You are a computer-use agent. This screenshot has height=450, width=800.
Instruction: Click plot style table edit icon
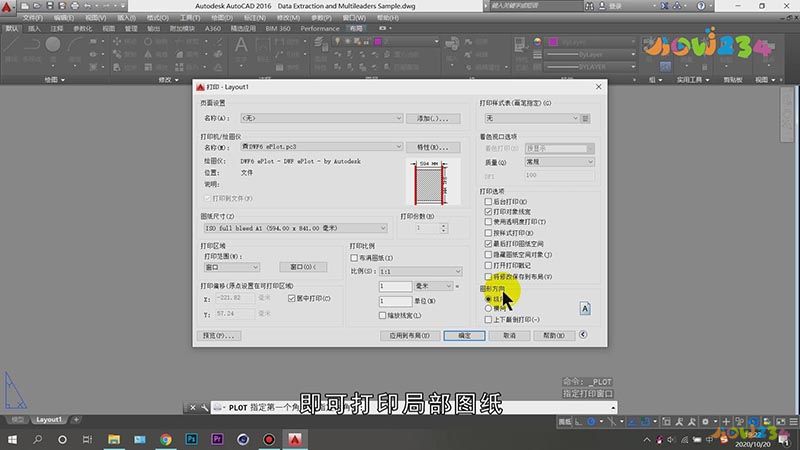click(x=585, y=118)
